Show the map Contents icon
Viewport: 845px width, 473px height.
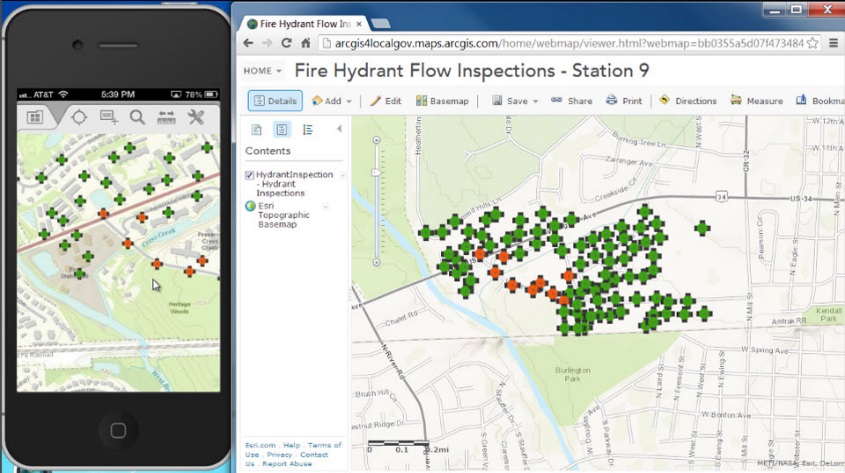point(281,129)
